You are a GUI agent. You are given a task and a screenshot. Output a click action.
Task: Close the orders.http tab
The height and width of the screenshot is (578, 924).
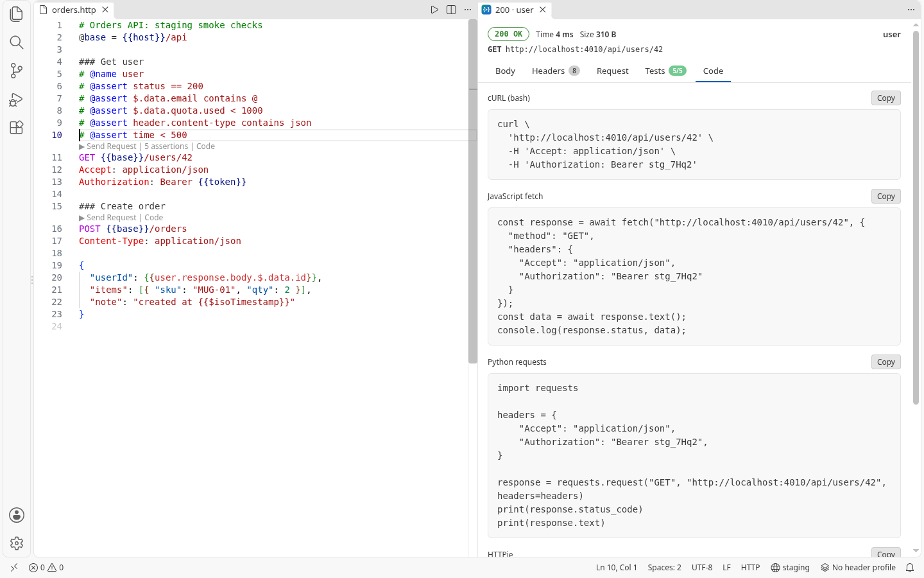[x=105, y=10]
